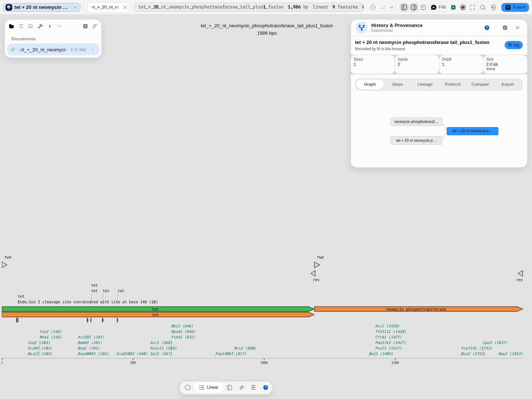Pop out the History & Provenance panel
Viewport: 532px width, 399px height.
(x=505, y=28)
